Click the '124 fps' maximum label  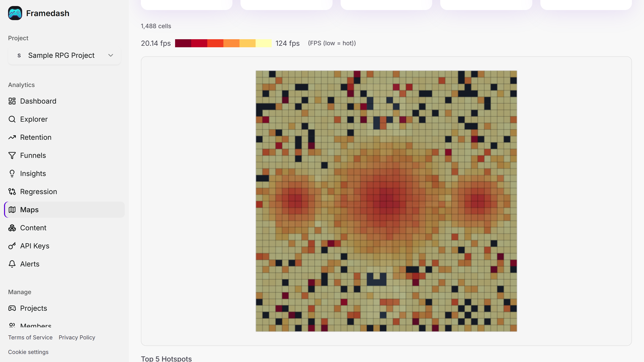[288, 43]
